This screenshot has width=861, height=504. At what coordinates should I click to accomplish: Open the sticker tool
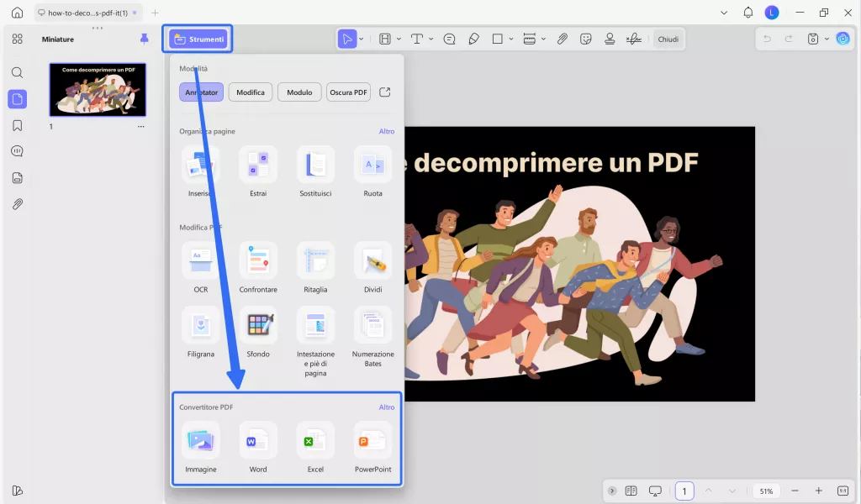(586, 39)
